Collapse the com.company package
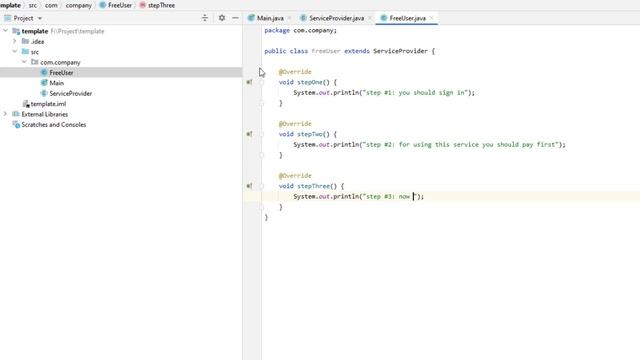Viewport: 640px width, 360px height. point(24,62)
